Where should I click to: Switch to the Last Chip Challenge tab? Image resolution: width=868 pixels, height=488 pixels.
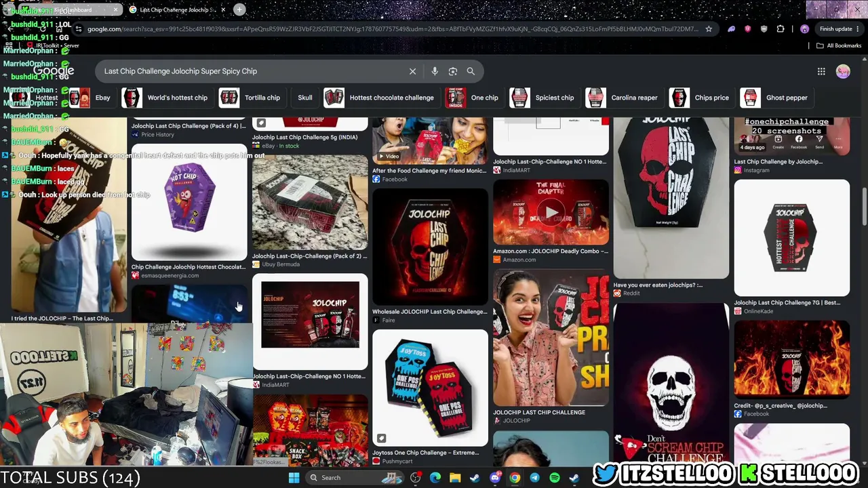coord(178,9)
